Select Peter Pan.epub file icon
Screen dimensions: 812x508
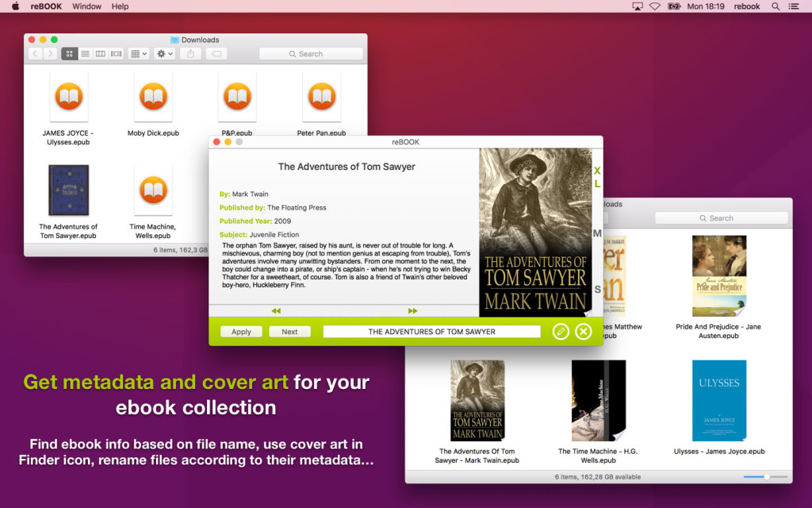322,96
